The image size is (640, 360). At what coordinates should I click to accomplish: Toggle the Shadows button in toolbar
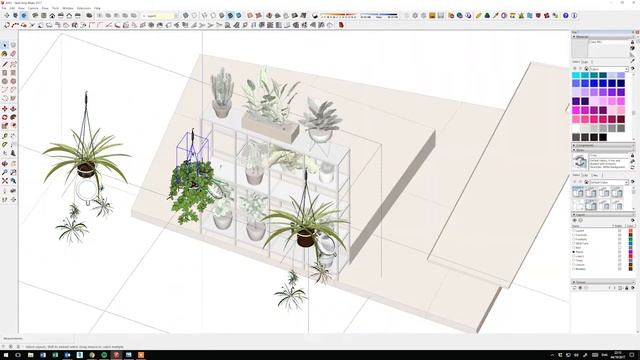[x=315, y=16]
